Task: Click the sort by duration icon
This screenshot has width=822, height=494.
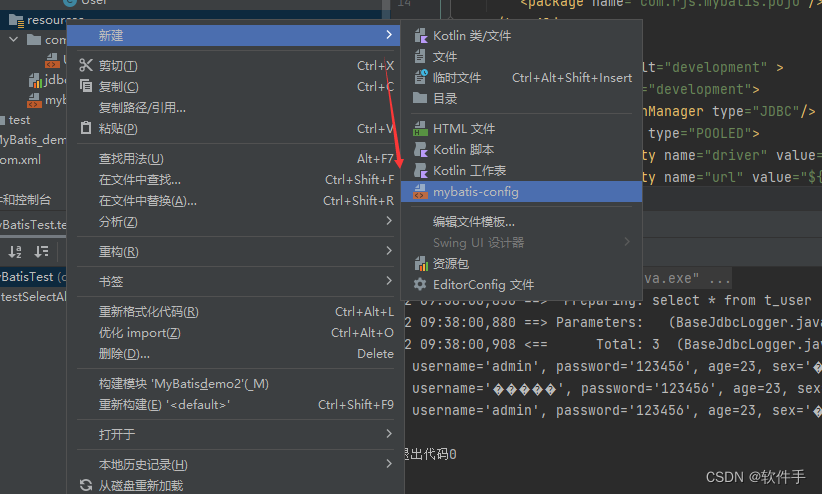Action: click(x=41, y=252)
